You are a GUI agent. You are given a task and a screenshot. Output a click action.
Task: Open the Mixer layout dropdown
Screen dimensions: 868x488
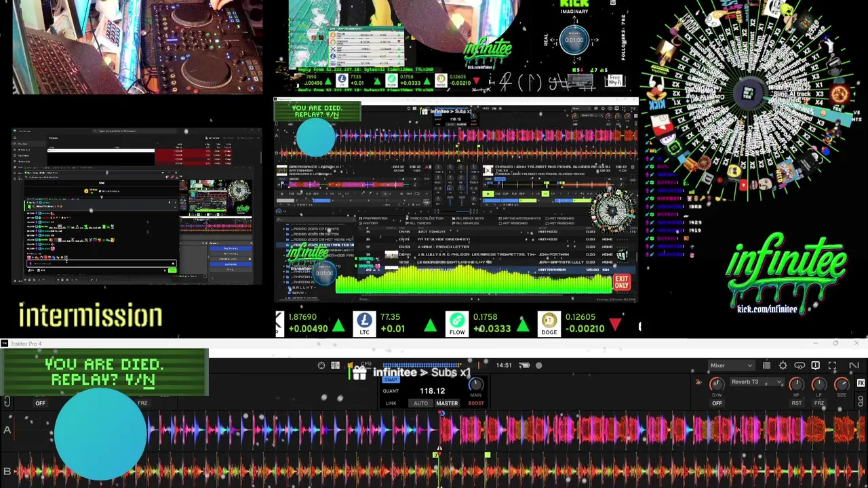(731, 365)
